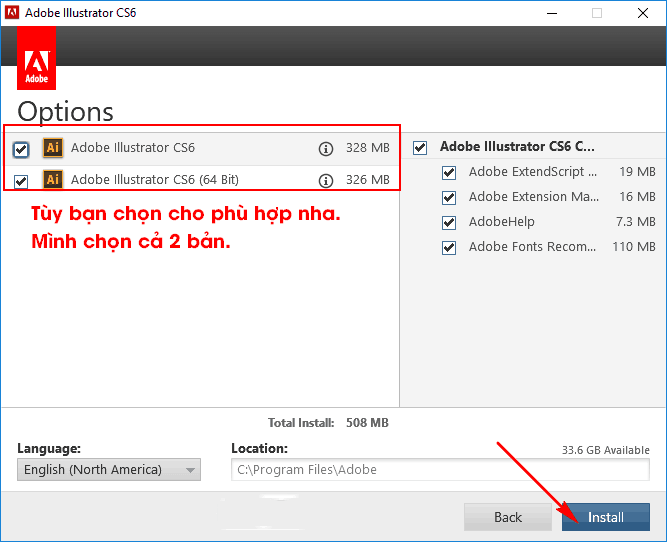The width and height of the screenshot is (667, 542).
Task: Click the Adobe ExtendScript label
Action: pyautogui.click(x=533, y=172)
